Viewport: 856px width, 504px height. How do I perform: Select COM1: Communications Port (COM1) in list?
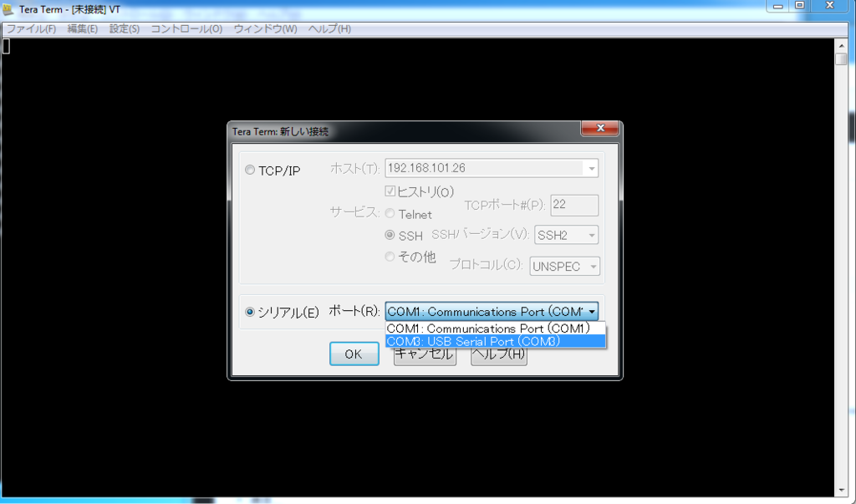495,328
